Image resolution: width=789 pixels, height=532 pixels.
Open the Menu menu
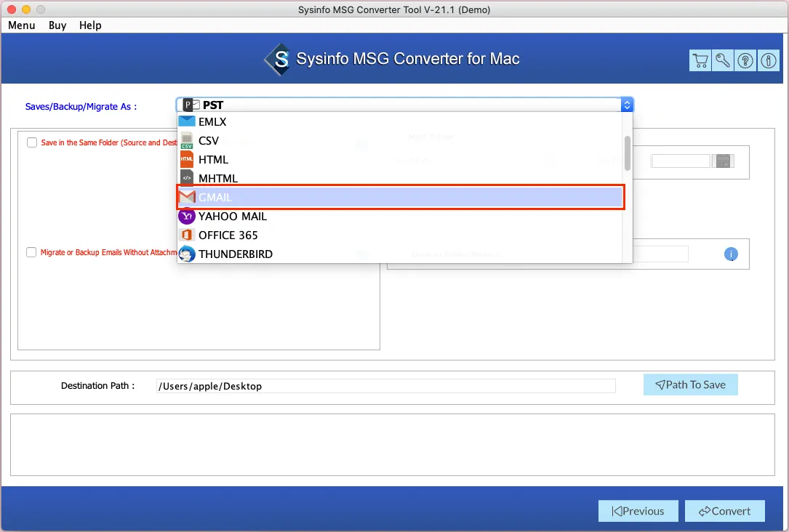coord(22,25)
